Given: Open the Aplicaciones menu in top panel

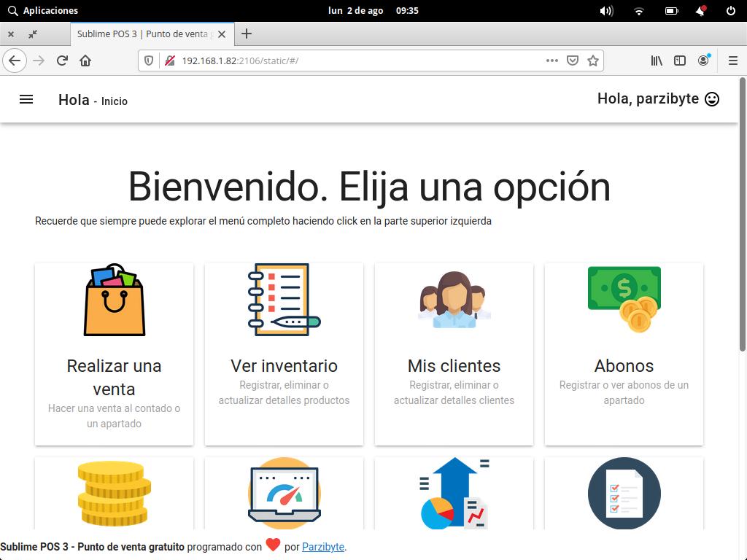Looking at the screenshot, I should pyautogui.click(x=43, y=10).
